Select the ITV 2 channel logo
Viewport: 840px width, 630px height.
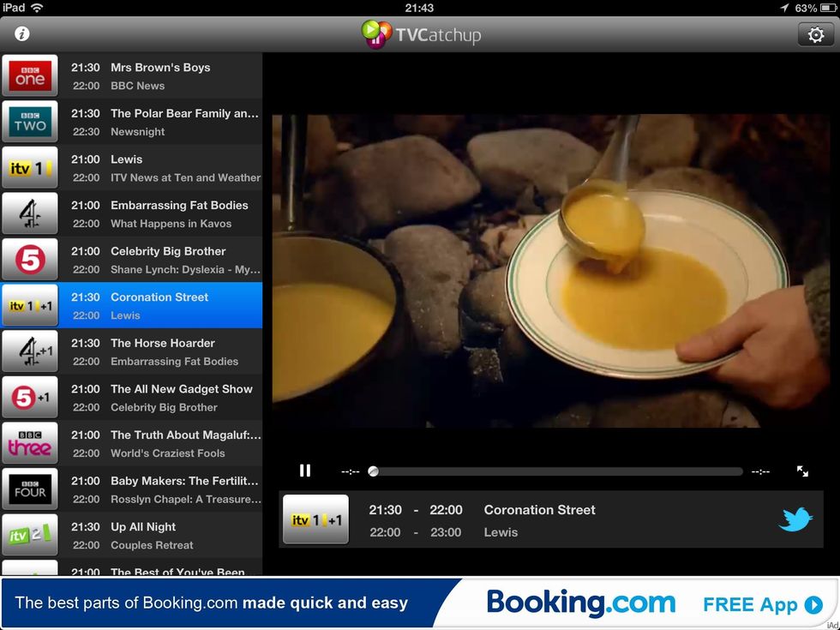(30, 535)
